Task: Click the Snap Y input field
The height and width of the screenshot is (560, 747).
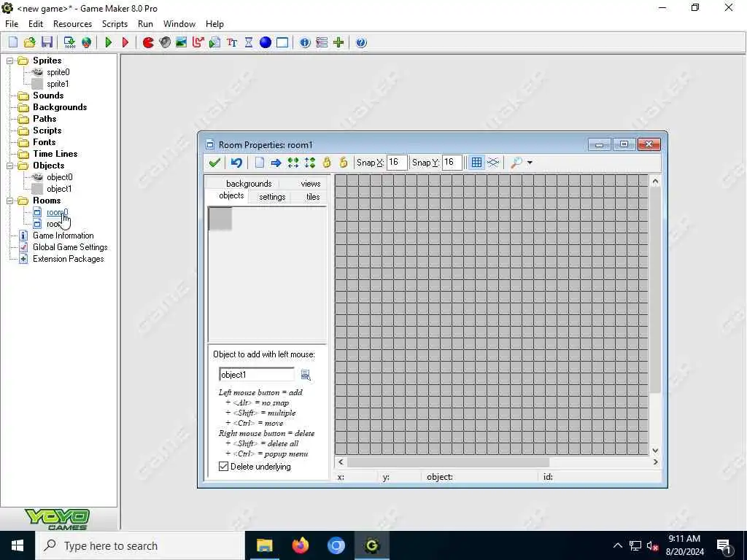Action: tap(452, 163)
